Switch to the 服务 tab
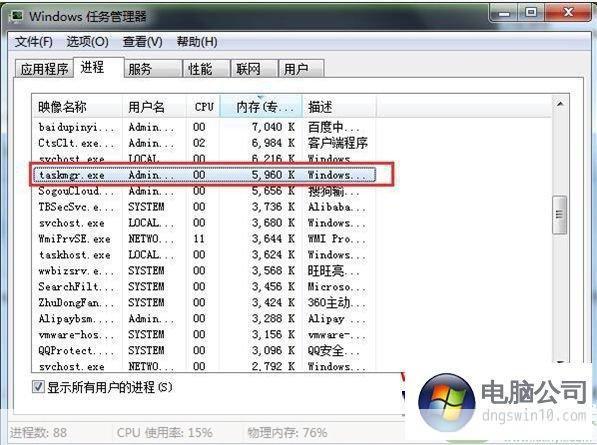This screenshot has height=445, width=597. (x=153, y=69)
